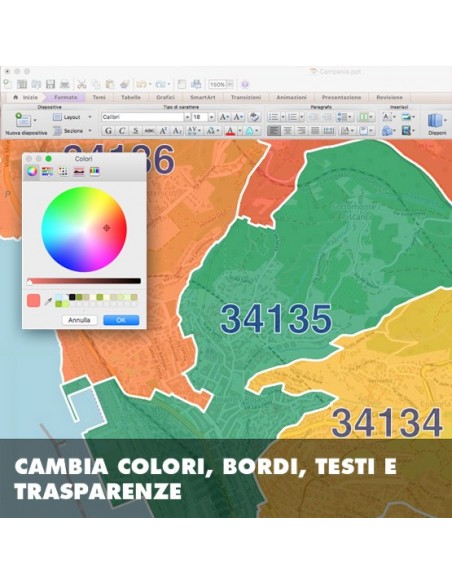Click the Nuova diapositiva icon
This screenshot has width=452, height=584.
pos(23,120)
